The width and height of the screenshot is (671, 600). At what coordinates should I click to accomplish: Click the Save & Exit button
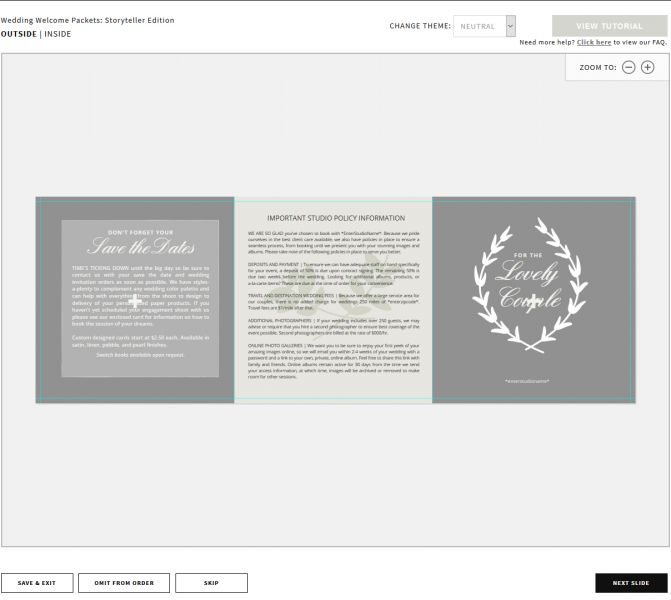pos(37,583)
